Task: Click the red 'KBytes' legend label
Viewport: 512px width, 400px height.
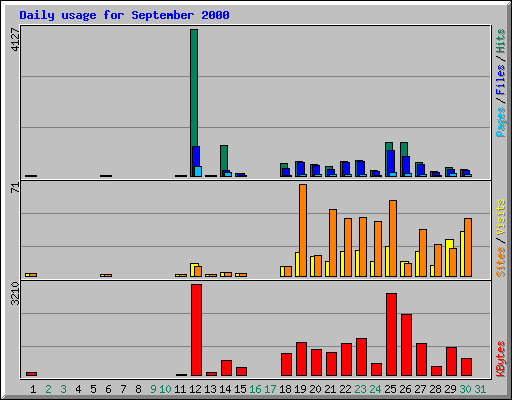Action: (500, 359)
